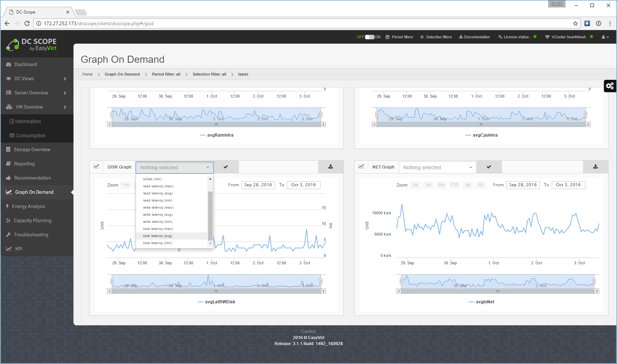Apply NET graph selection with checkmark
Viewport: 617px width, 364px height.
click(x=489, y=167)
